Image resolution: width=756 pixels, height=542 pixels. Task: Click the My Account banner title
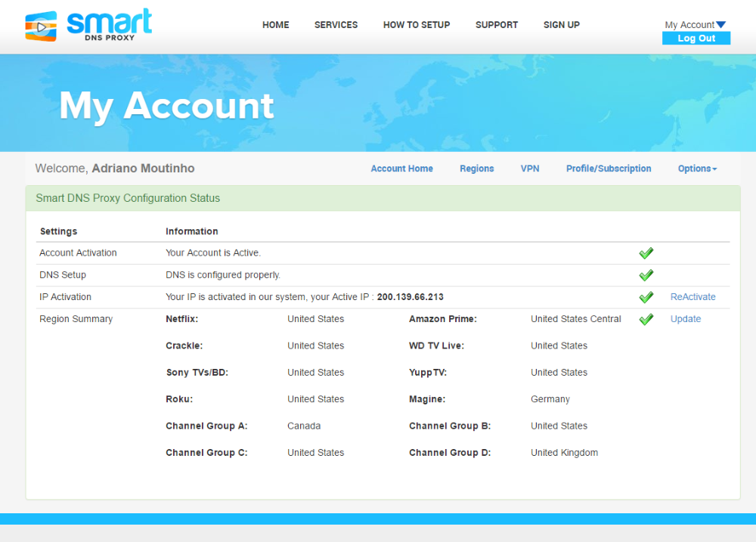pos(167,106)
